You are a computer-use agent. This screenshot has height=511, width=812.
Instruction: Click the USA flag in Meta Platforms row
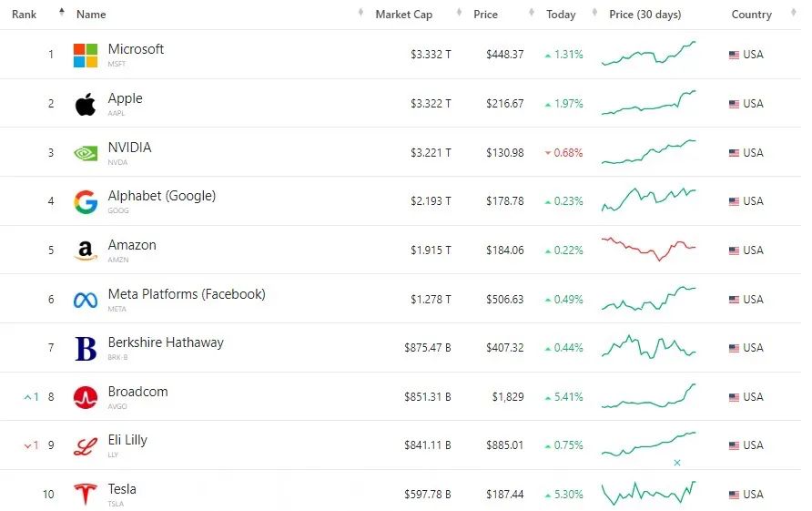(734, 300)
